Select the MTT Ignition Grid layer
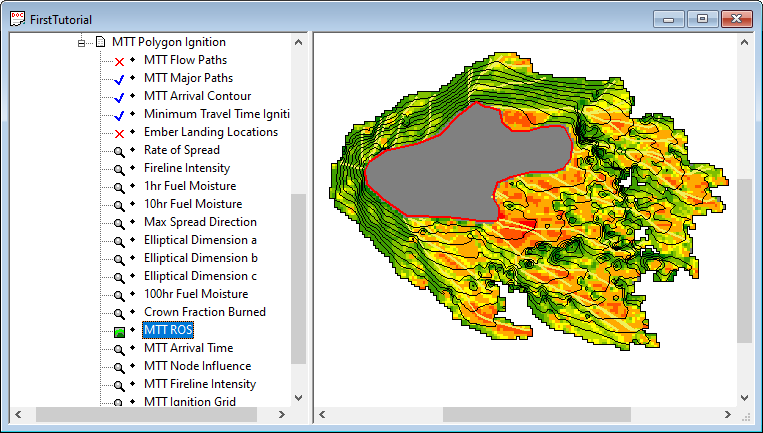763x433 pixels. 190,401
